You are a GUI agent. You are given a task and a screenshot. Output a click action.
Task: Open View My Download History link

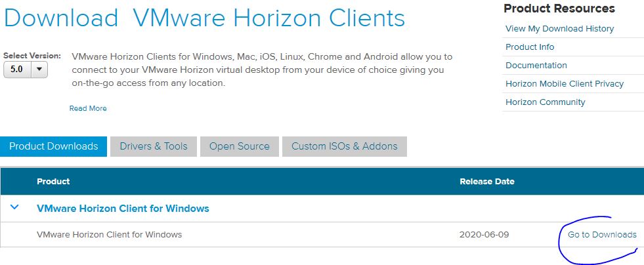click(x=559, y=29)
